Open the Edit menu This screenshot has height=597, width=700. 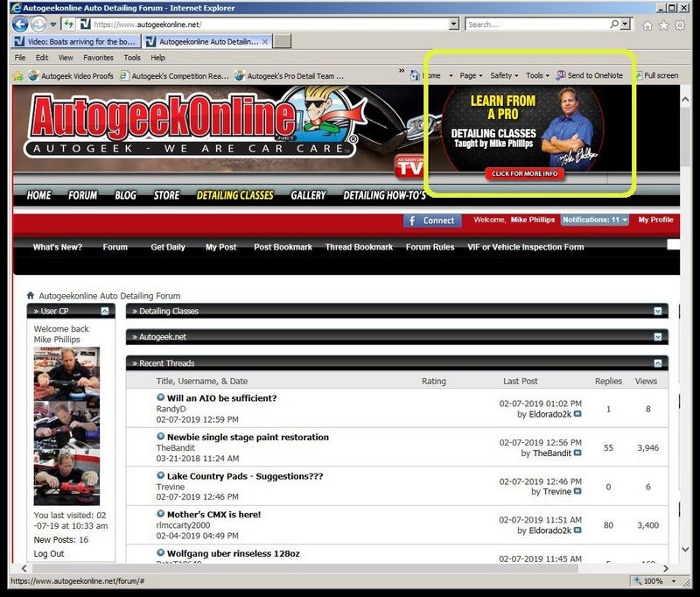[x=42, y=58]
